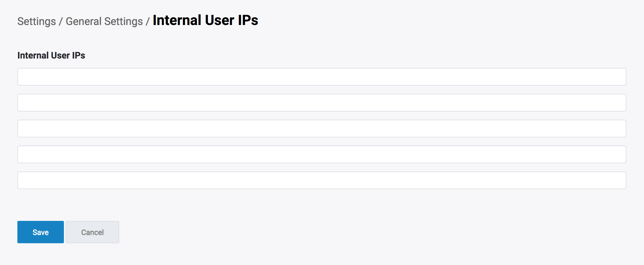This screenshot has height=265, width=644.
Task: Place cursor in the bottom IP text box
Action: point(322,180)
